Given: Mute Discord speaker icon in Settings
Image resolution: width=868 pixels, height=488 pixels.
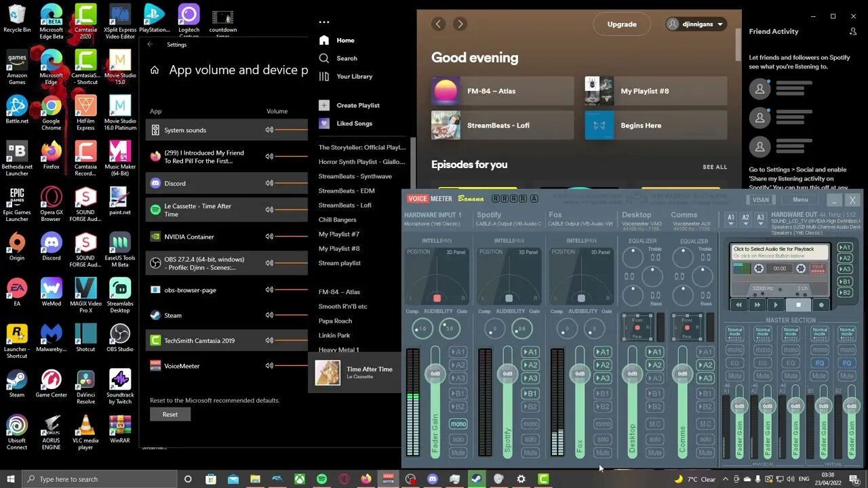Looking at the screenshot, I should pyautogui.click(x=269, y=183).
